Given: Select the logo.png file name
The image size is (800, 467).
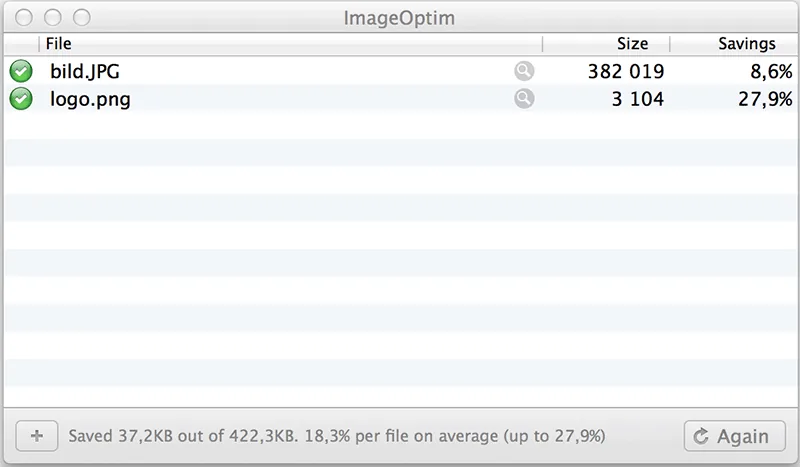Looking at the screenshot, I should coord(90,99).
